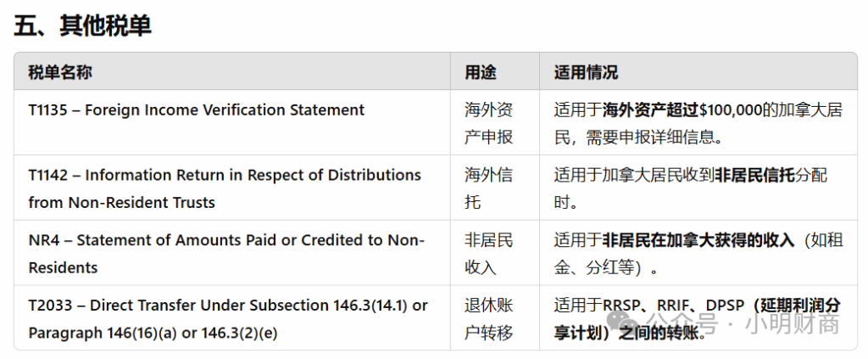This screenshot has height=359, width=868.
Task: Click bold text 延期利润分享计划
Action: pyautogui.click(x=797, y=306)
